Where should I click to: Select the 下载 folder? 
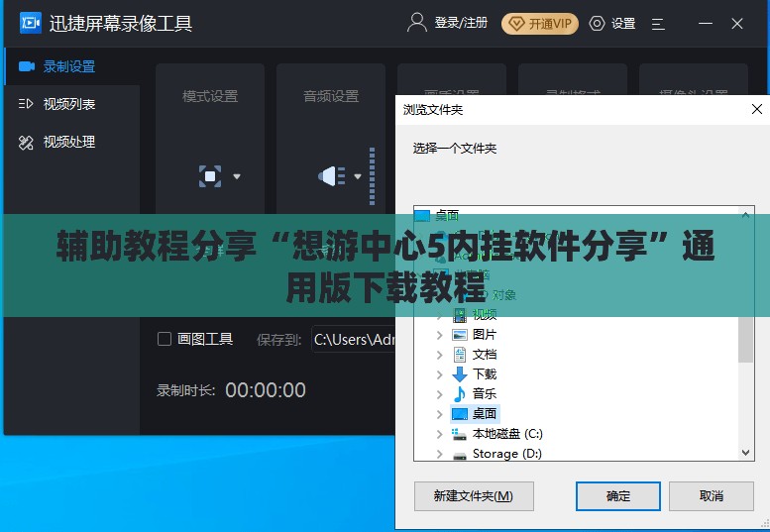coord(485,373)
